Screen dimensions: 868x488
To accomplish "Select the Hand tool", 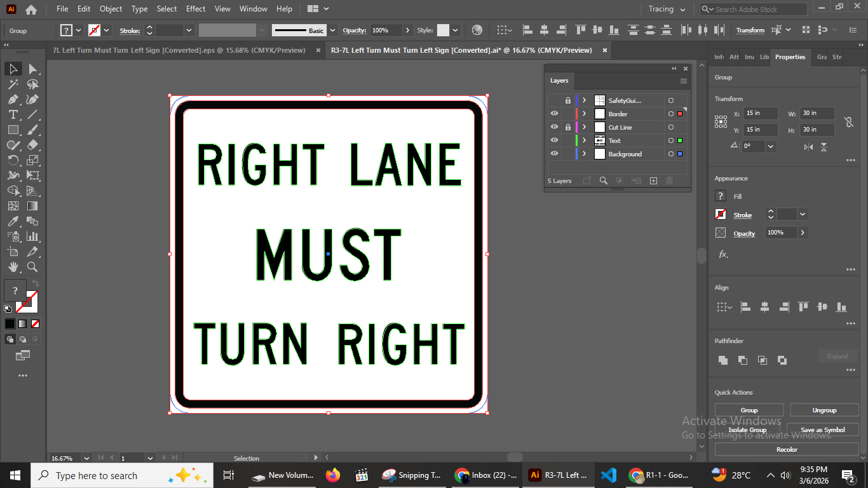I will tap(13, 267).
